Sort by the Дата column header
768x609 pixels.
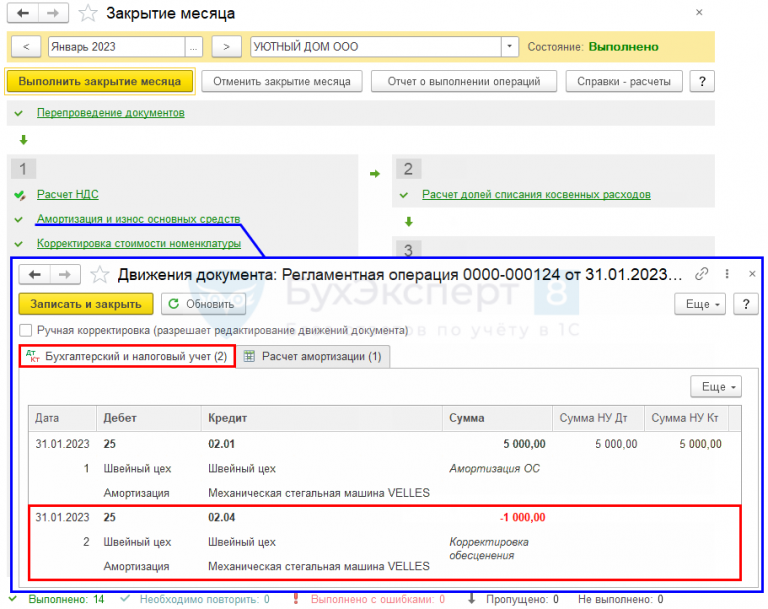62,418
